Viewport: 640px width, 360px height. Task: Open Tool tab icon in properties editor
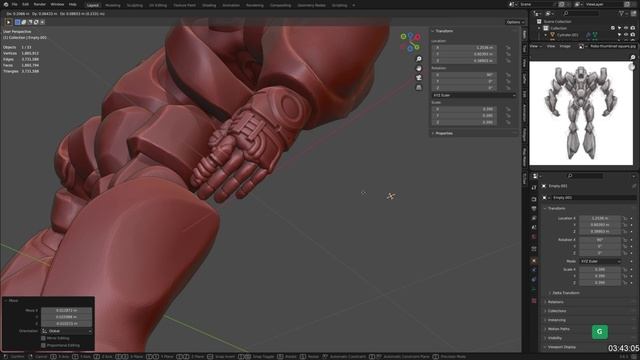[534, 188]
